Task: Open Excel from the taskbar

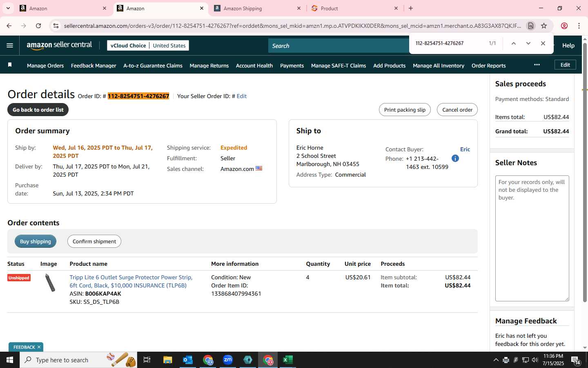Action: point(288,360)
